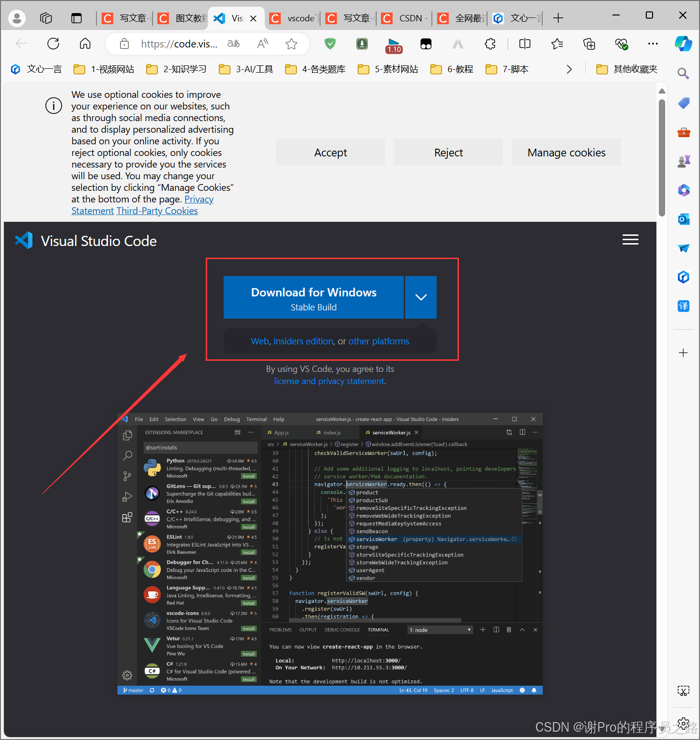Open the browser extensions puzzle icon

point(490,44)
